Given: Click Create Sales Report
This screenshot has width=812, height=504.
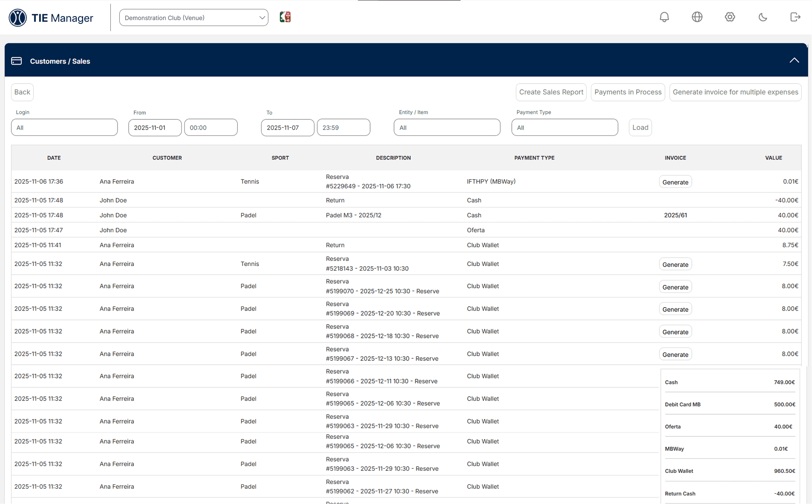Looking at the screenshot, I should tap(551, 92).
